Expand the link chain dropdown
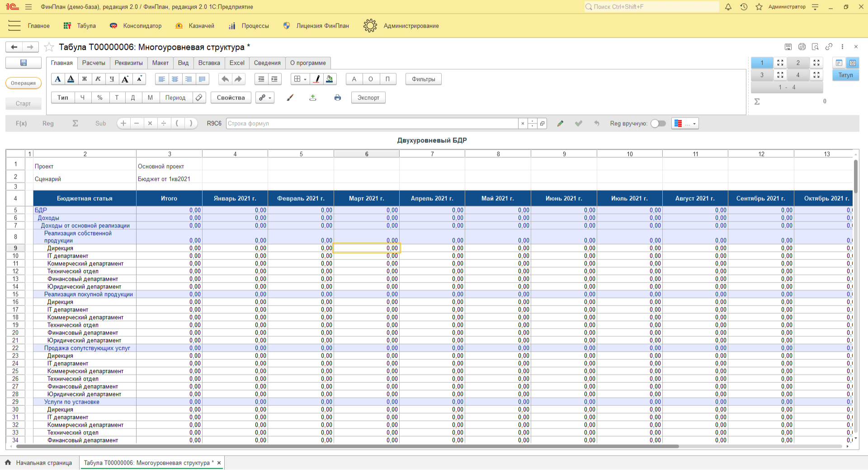Viewport: 868px width, 470px height. [x=265, y=98]
